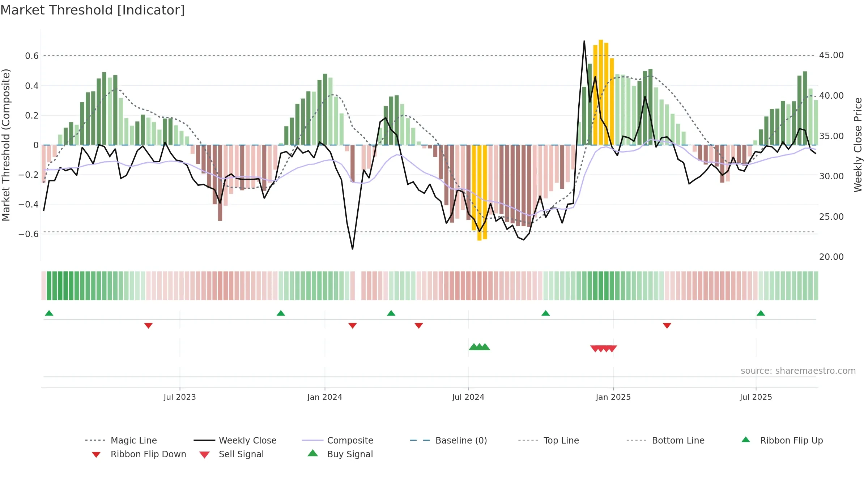Toggle the Composite legend entry
The image size is (868, 488).
pos(337,440)
